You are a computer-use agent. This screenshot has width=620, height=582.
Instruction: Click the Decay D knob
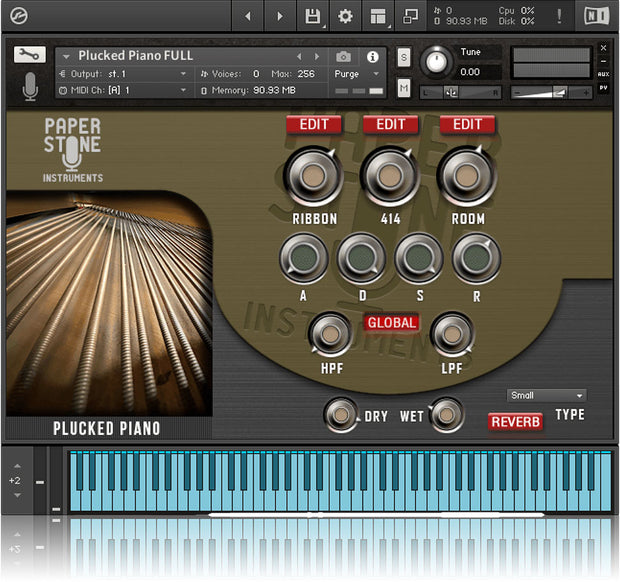(x=361, y=258)
